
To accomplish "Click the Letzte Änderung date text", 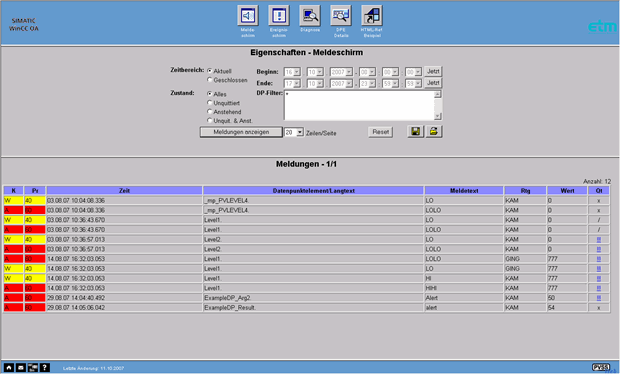I will (x=93, y=368).
